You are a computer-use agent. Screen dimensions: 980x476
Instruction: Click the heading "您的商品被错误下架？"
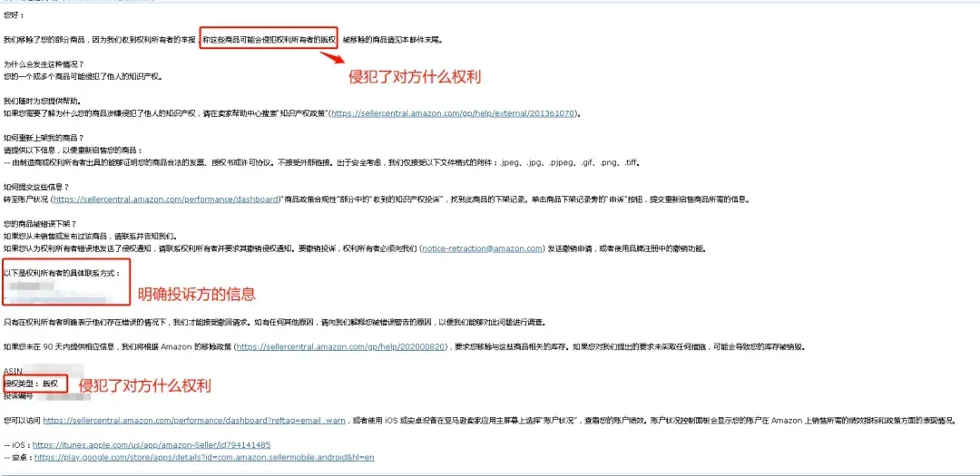[40, 224]
